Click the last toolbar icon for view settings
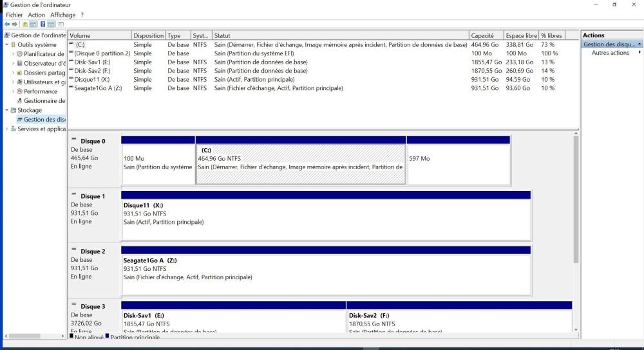The height and width of the screenshot is (350, 644). (x=61, y=24)
